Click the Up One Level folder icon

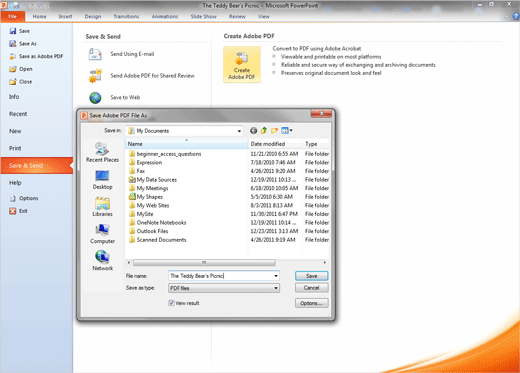tap(264, 131)
